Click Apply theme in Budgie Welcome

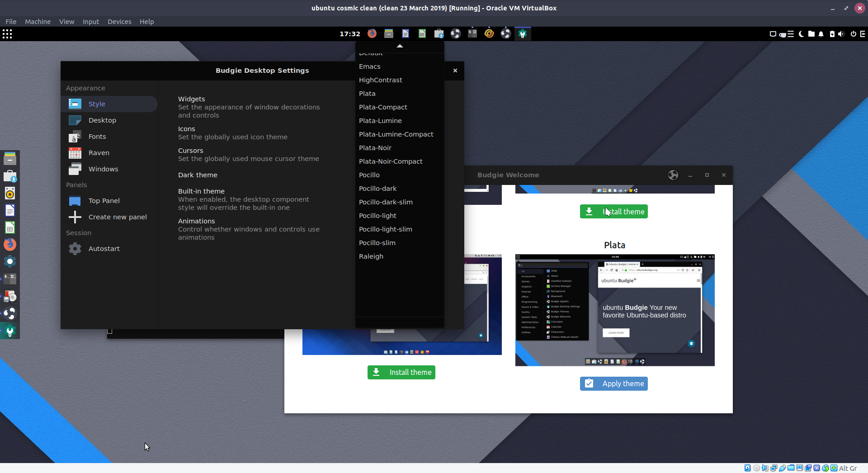click(613, 383)
